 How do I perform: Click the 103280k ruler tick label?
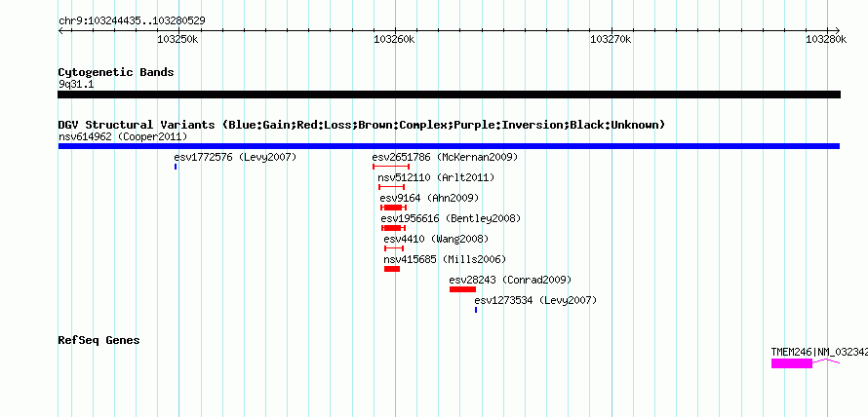click(x=826, y=39)
